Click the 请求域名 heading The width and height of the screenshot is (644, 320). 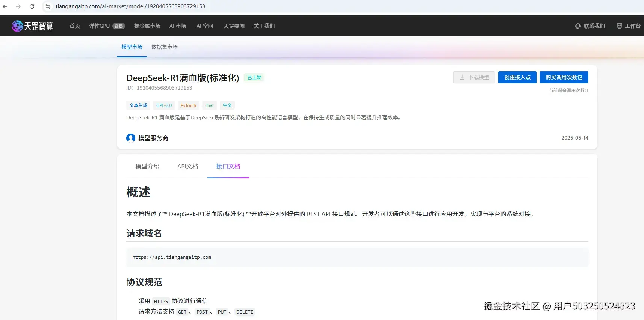tap(144, 233)
